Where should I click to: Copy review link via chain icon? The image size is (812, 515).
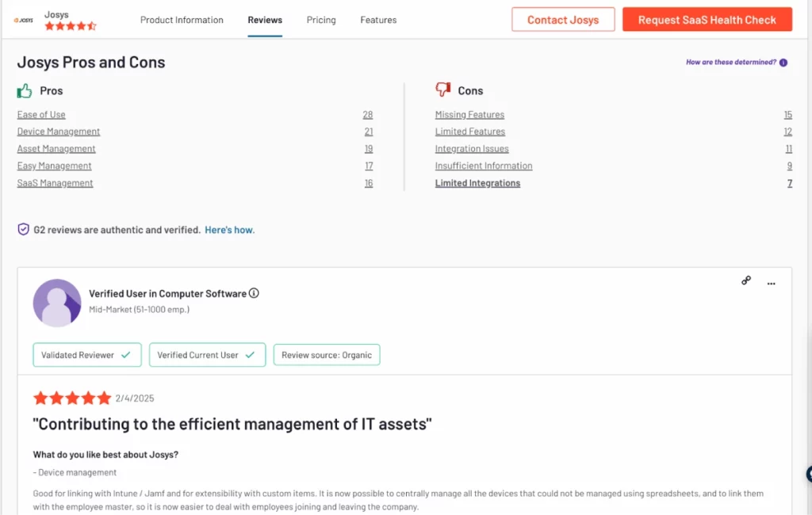coord(746,280)
